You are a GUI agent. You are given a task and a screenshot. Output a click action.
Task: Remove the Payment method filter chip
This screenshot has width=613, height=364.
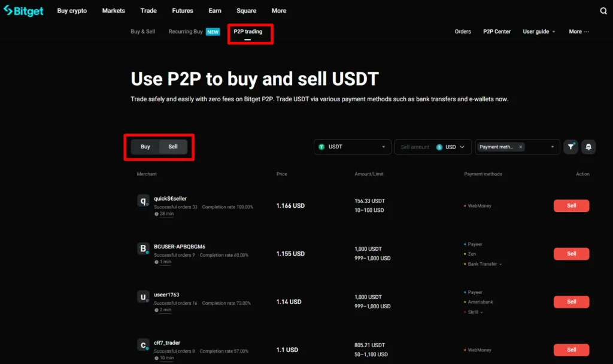pos(521,147)
